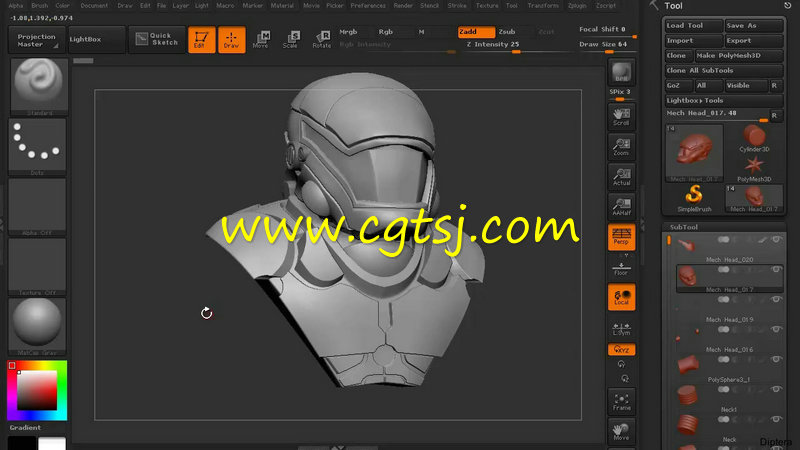This screenshot has width=800, height=450.
Task: Toggle eye on Neck1 subtool
Action: [x=776, y=389]
